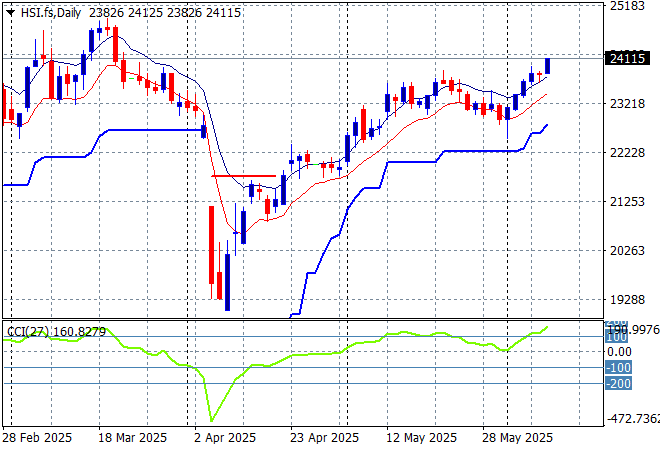Screen dimensions: 660x450
Task: Click the 23 Apr 2025 date label
Action: click(x=325, y=438)
